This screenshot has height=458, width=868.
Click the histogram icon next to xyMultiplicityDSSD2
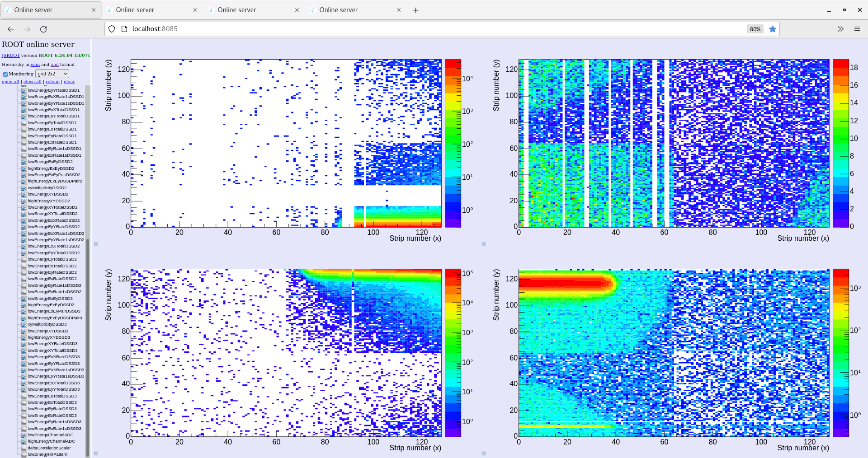pos(24,187)
